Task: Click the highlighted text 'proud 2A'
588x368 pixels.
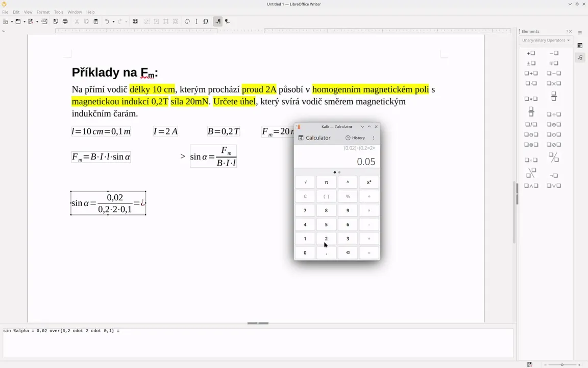Action: point(259,89)
